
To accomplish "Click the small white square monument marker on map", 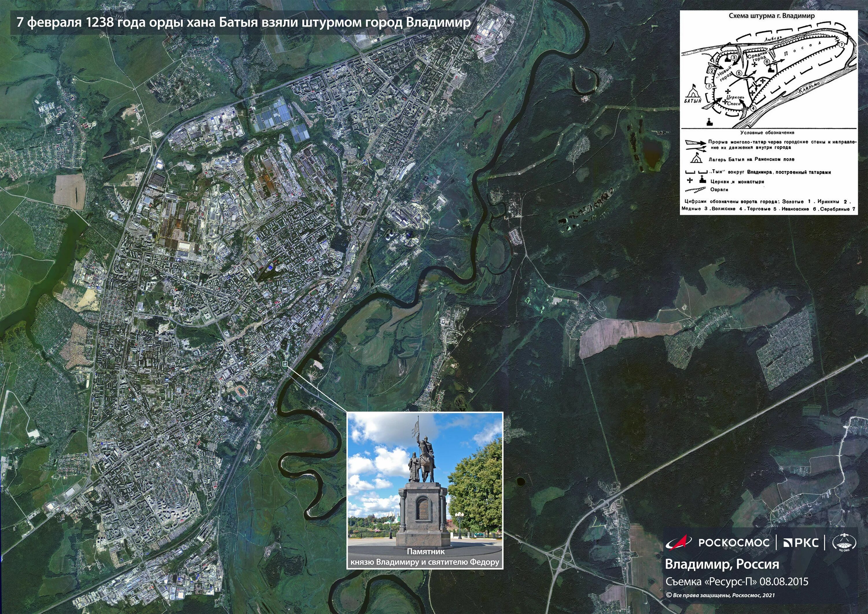I will pyautogui.click(x=285, y=364).
